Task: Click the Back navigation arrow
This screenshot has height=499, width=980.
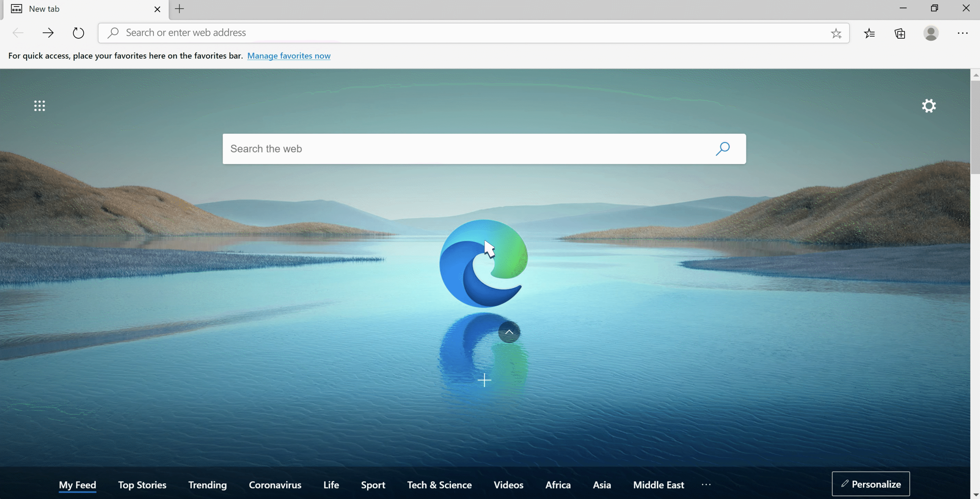Action: coord(18,33)
